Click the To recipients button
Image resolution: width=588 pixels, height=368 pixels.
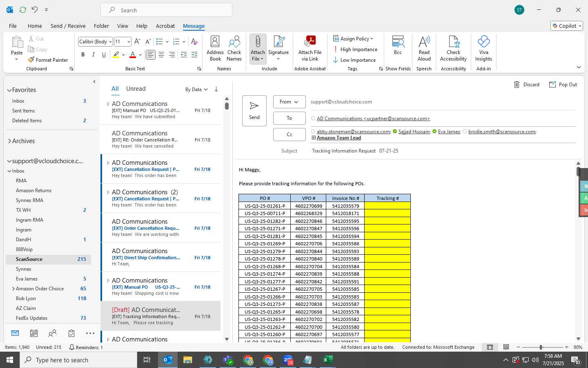pyautogui.click(x=290, y=118)
